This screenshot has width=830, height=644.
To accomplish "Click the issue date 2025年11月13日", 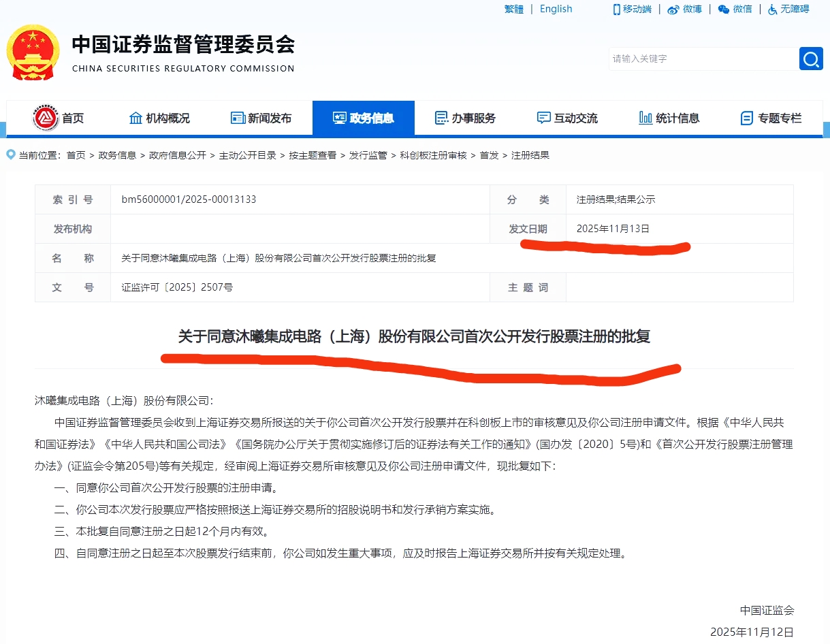I will click(x=613, y=229).
